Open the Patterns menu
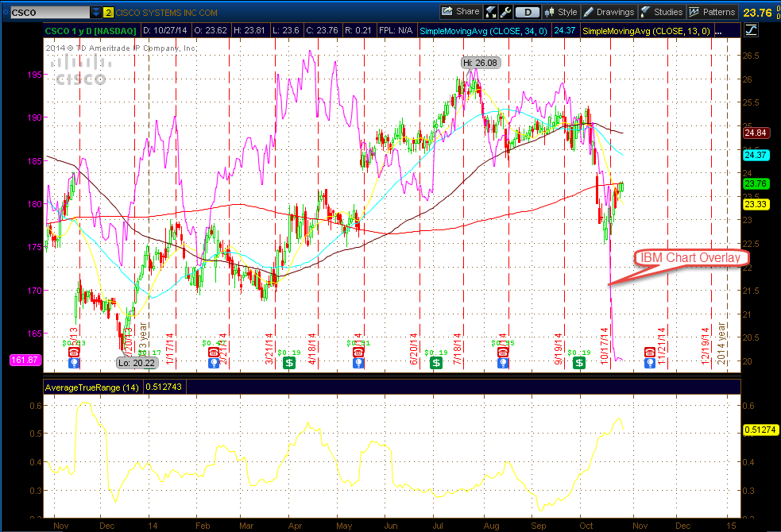 coord(712,12)
